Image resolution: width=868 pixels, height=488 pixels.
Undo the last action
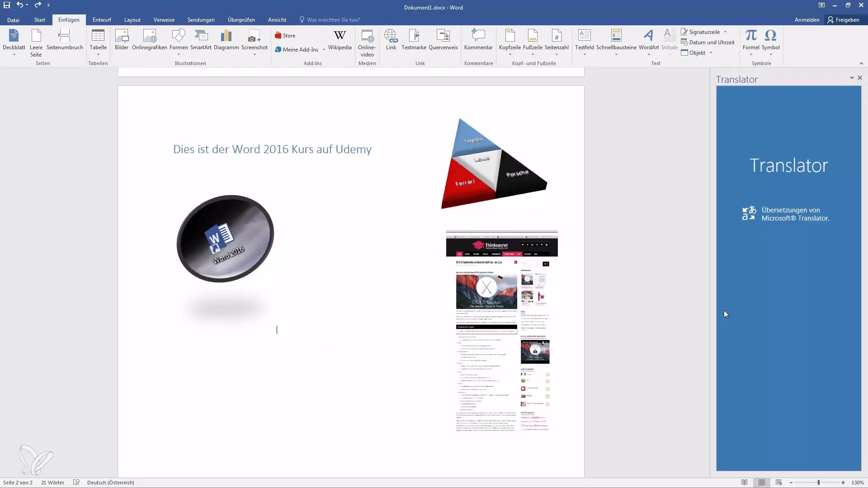(19, 5)
